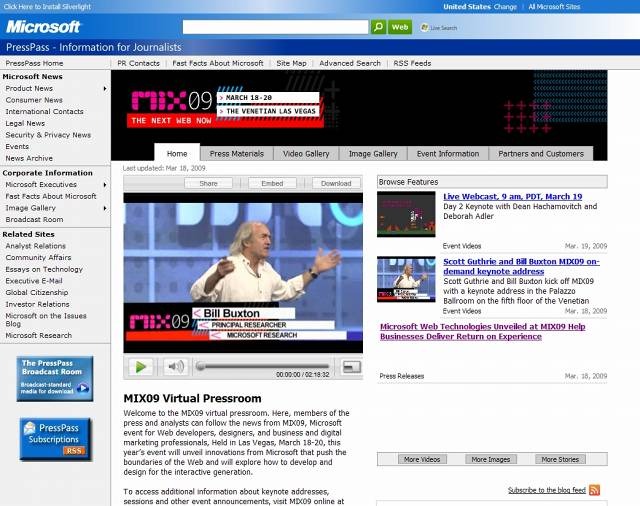
Task: Click the green search magnifier icon
Action: click(378, 27)
